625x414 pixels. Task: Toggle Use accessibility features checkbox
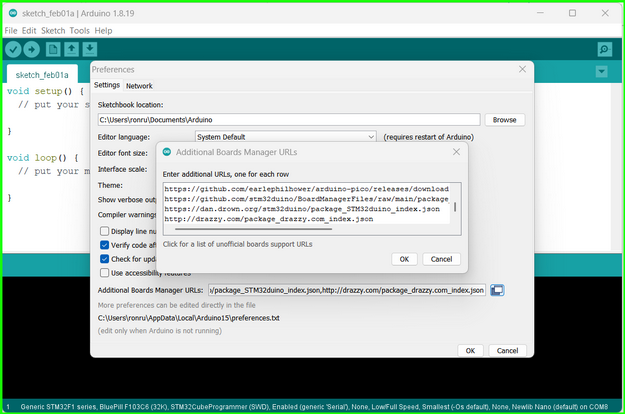click(x=105, y=273)
